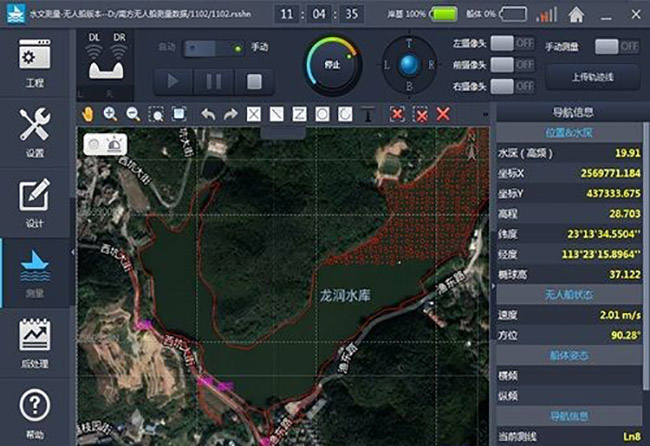Click the home icon in title bar
Viewport: 650px width, 446px height.
(x=577, y=15)
